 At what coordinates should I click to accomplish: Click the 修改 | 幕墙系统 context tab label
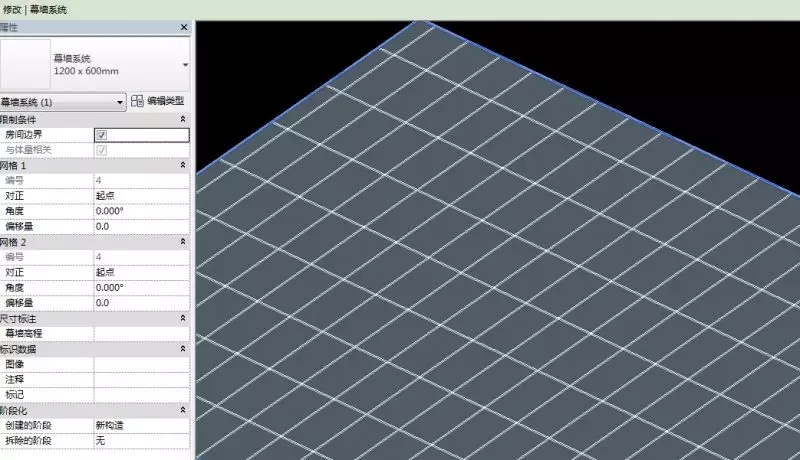point(35,10)
